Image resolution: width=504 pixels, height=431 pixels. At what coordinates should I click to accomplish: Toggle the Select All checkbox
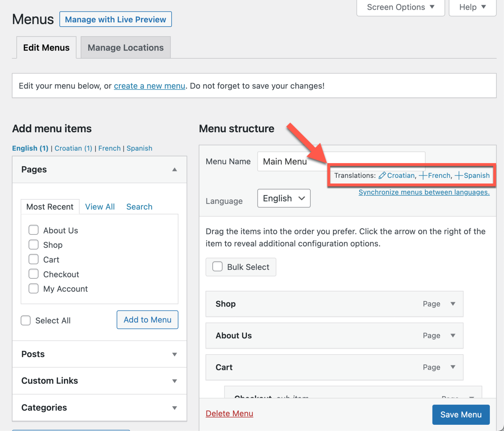(26, 320)
